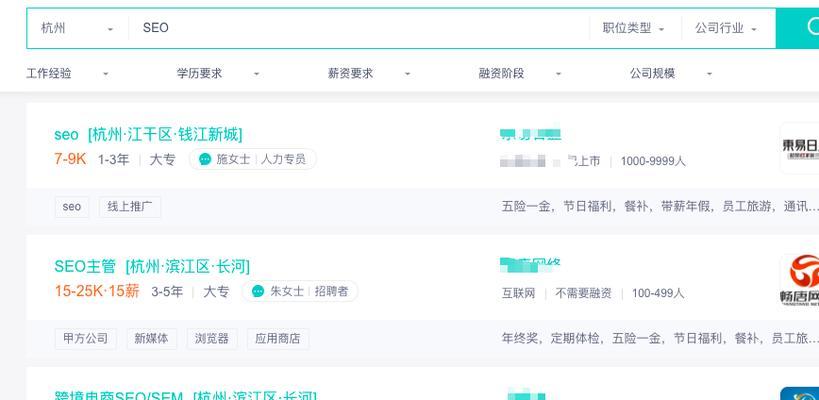Open the 融资阶段 filter dropdown
This screenshot has height=400, width=819.
click(x=520, y=74)
